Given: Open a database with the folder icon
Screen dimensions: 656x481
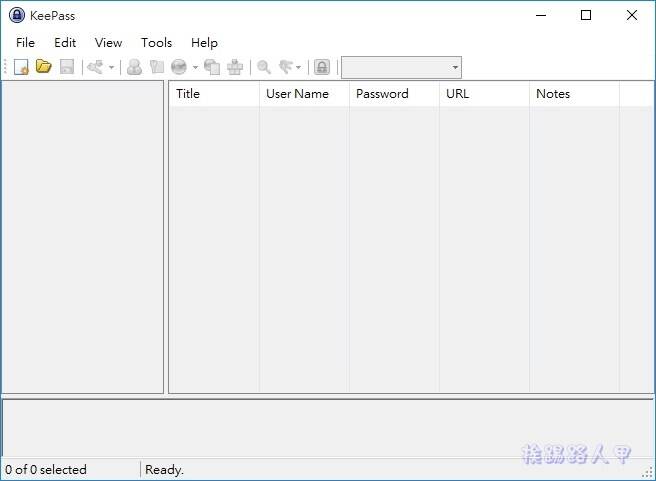Looking at the screenshot, I should pos(44,67).
